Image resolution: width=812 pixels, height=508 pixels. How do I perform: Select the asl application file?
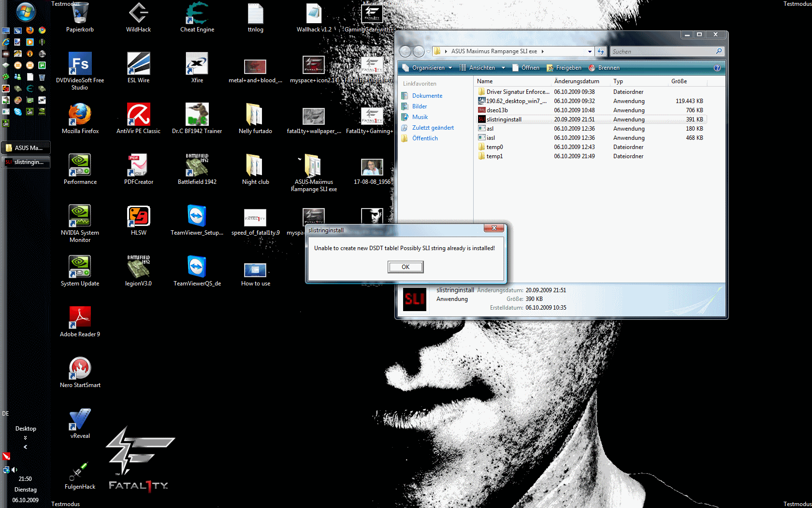pos(591,129)
